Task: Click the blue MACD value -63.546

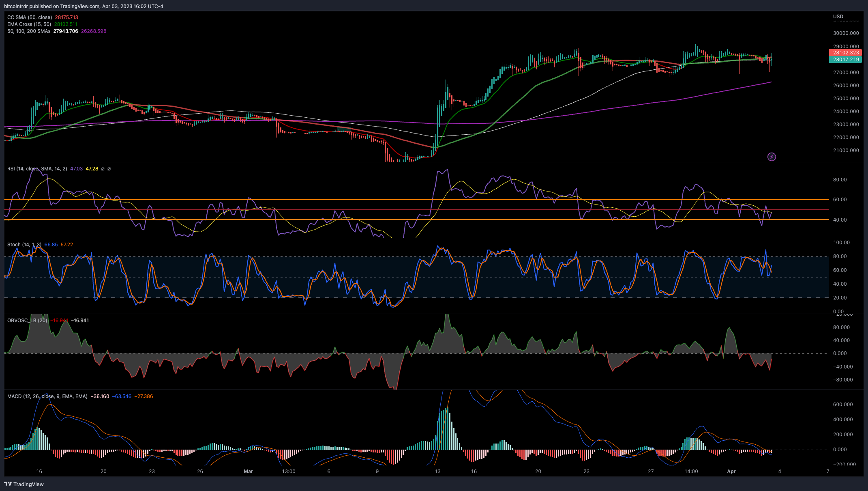Action: 122,396
